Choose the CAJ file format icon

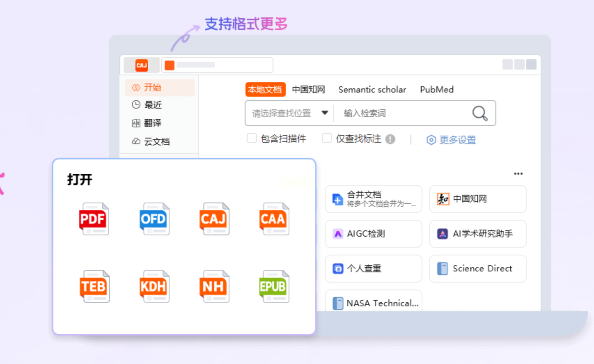pos(214,219)
